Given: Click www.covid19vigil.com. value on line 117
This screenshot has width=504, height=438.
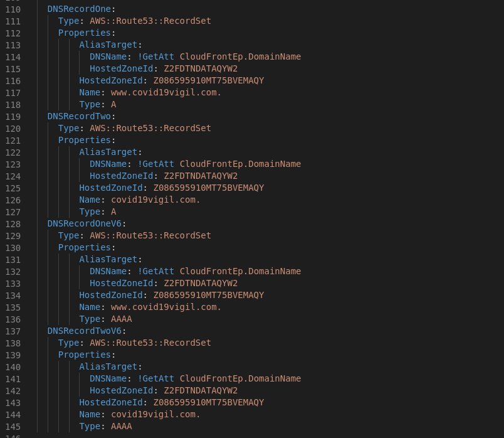Looking at the screenshot, I should (x=166, y=93).
